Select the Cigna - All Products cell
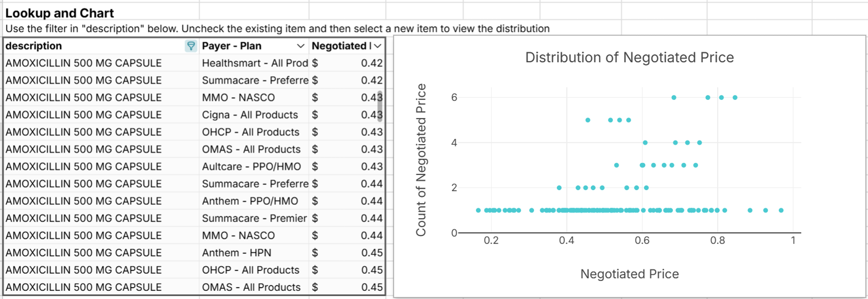 click(x=250, y=114)
